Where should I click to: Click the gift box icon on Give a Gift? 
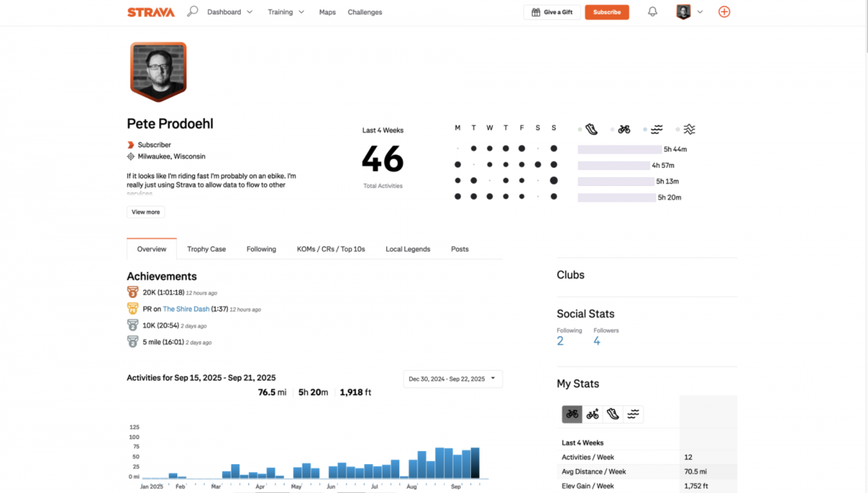click(x=535, y=12)
